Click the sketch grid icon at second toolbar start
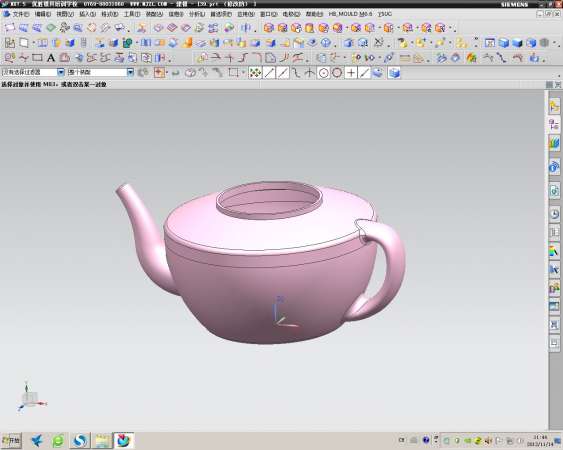This screenshot has width=563, height=450. 9,43
